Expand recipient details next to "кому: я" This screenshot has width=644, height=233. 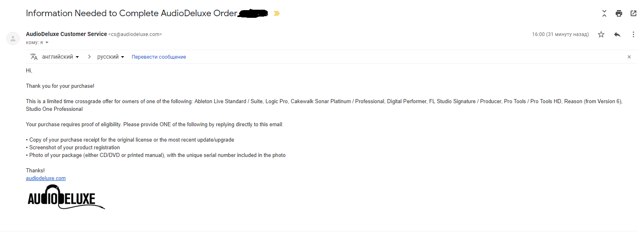click(x=47, y=42)
